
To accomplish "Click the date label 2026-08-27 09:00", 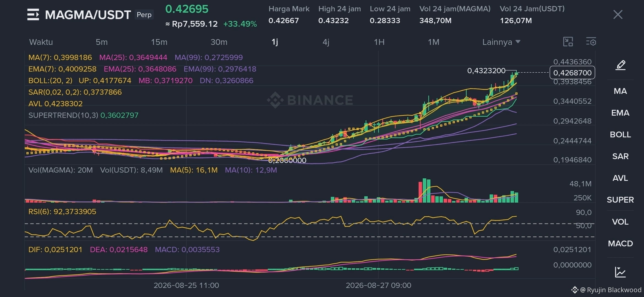I will (378, 285).
